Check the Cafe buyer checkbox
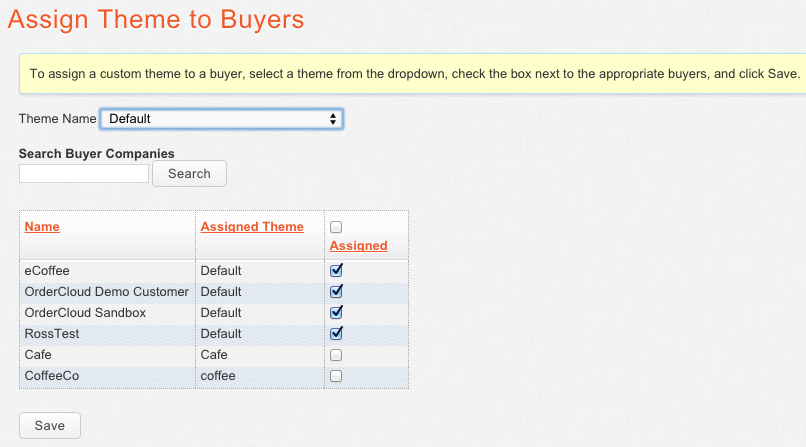The width and height of the screenshot is (806, 447). (x=336, y=355)
